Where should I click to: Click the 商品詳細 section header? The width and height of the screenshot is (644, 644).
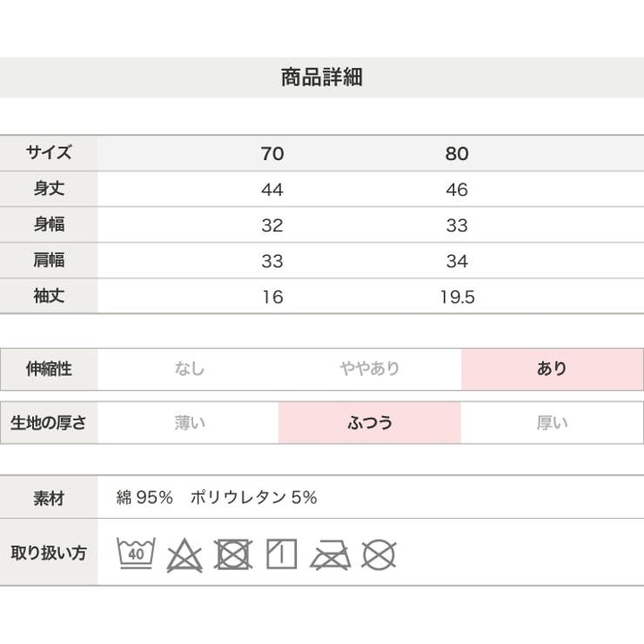pos(322,77)
